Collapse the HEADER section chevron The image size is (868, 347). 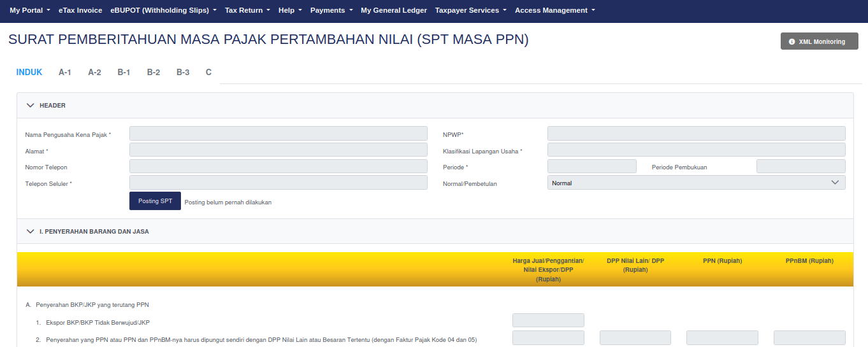pos(30,106)
